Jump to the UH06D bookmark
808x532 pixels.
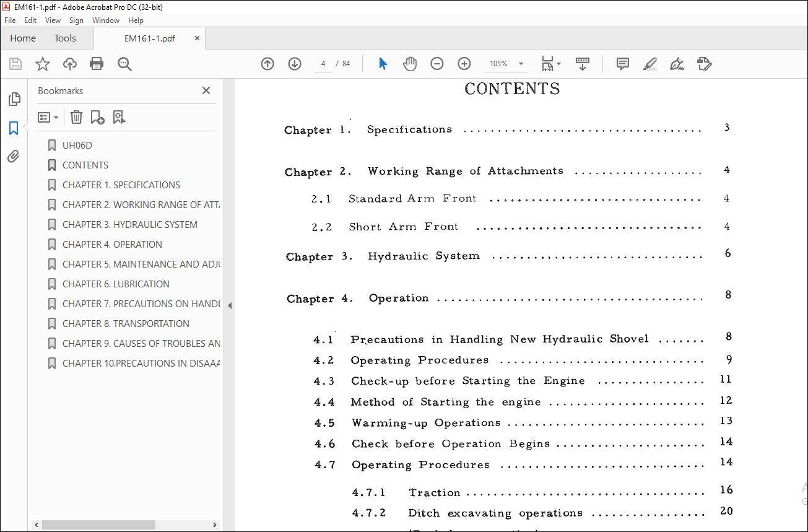[77, 146]
